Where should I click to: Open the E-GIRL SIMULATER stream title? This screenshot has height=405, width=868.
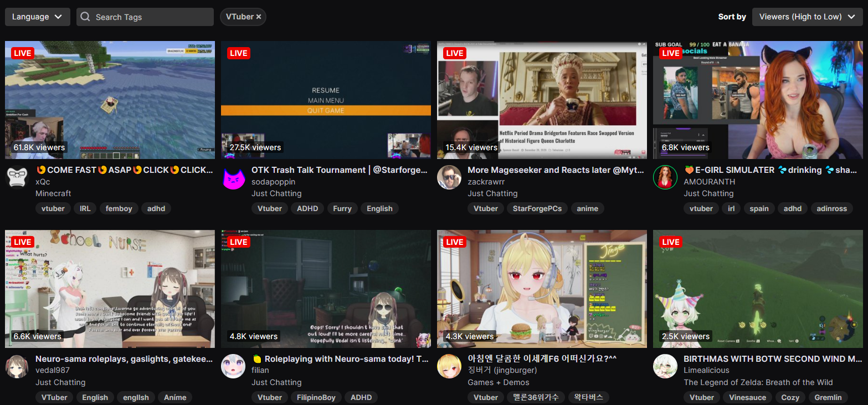click(771, 170)
